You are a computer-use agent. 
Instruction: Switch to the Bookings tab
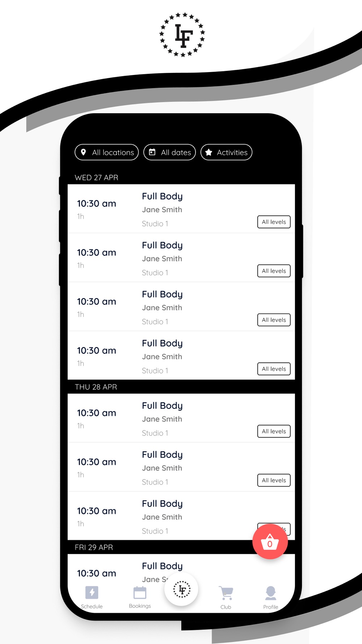click(x=140, y=598)
